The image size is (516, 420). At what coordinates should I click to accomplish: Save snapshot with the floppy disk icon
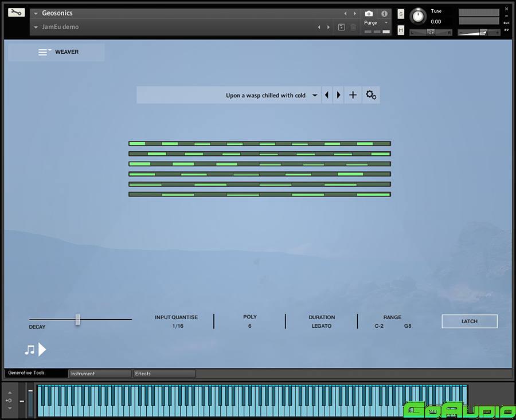341,28
